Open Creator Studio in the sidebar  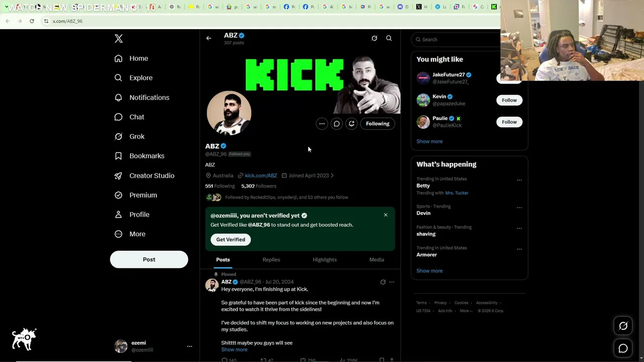tap(144, 175)
